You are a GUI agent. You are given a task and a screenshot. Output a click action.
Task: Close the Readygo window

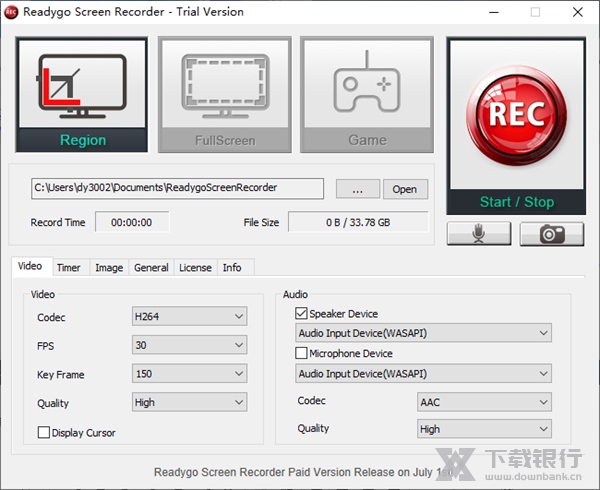[578, 12]
